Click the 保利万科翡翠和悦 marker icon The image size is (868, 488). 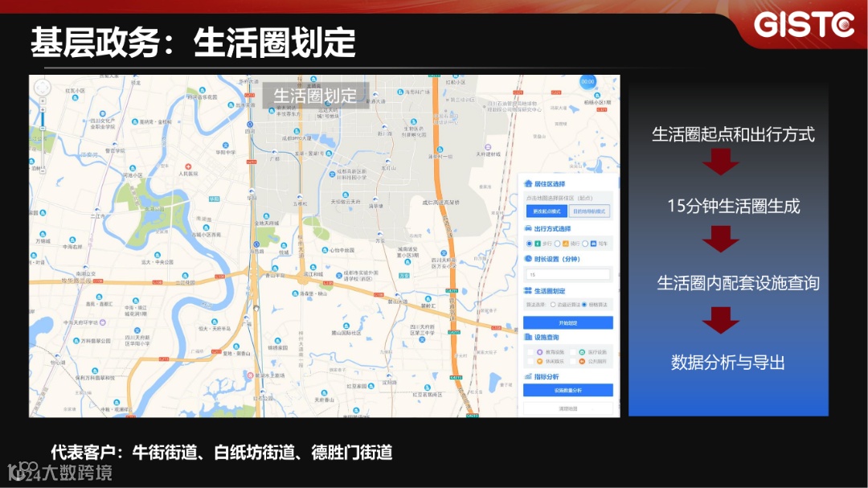[x=95, y=371]
